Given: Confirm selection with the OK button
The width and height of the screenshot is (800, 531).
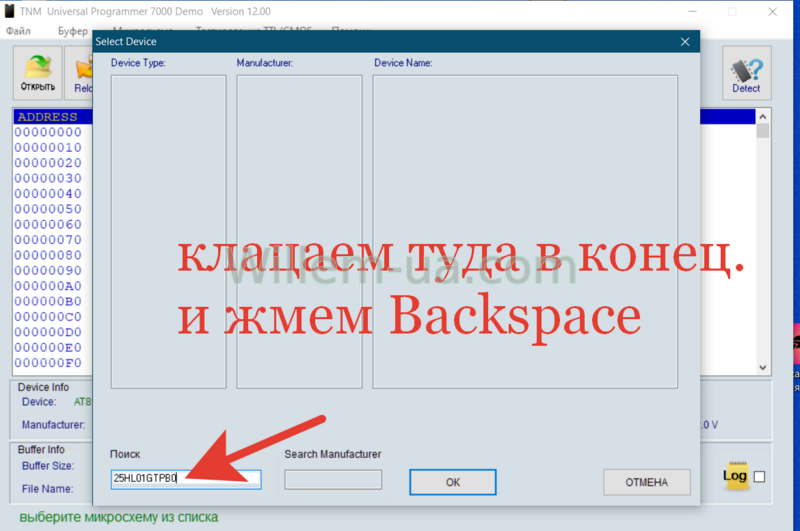Looking at the screenshot, I should coord(452,482).
